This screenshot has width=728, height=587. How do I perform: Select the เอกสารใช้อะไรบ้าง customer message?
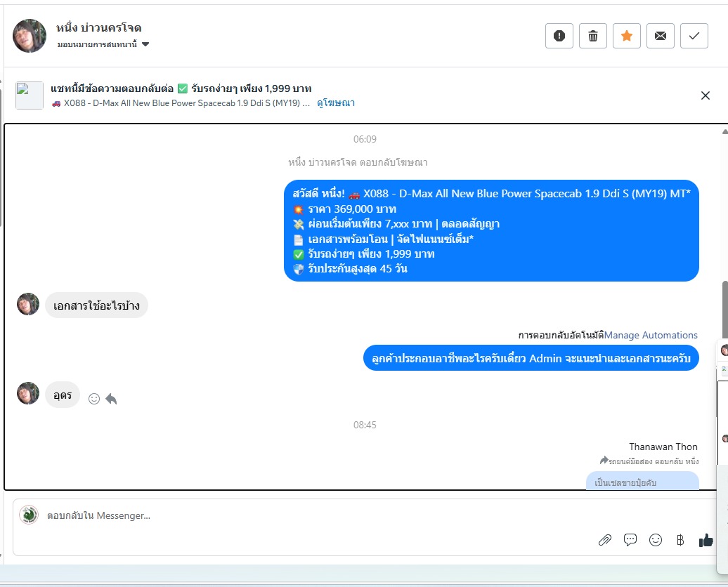(96, 305)
